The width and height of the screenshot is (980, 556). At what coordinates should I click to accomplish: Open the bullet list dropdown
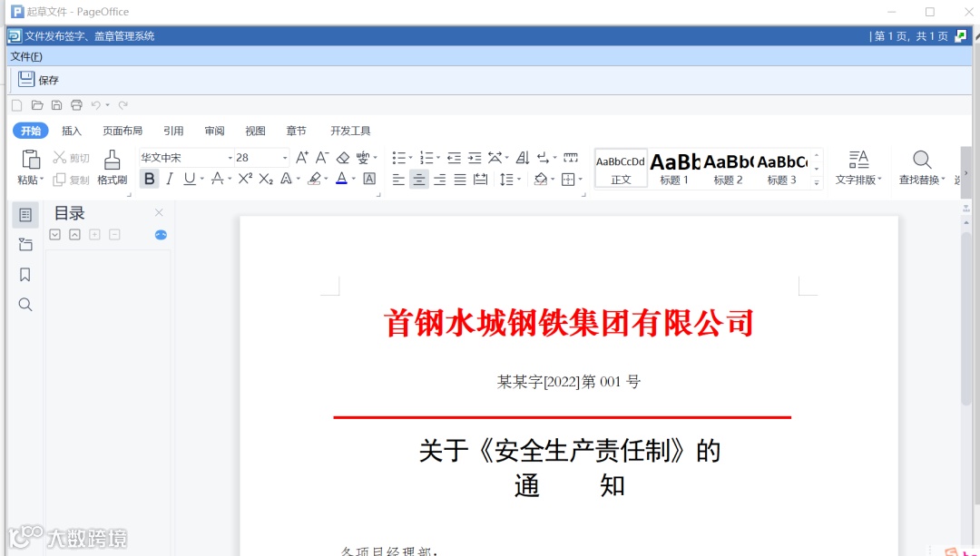point(411,158)
